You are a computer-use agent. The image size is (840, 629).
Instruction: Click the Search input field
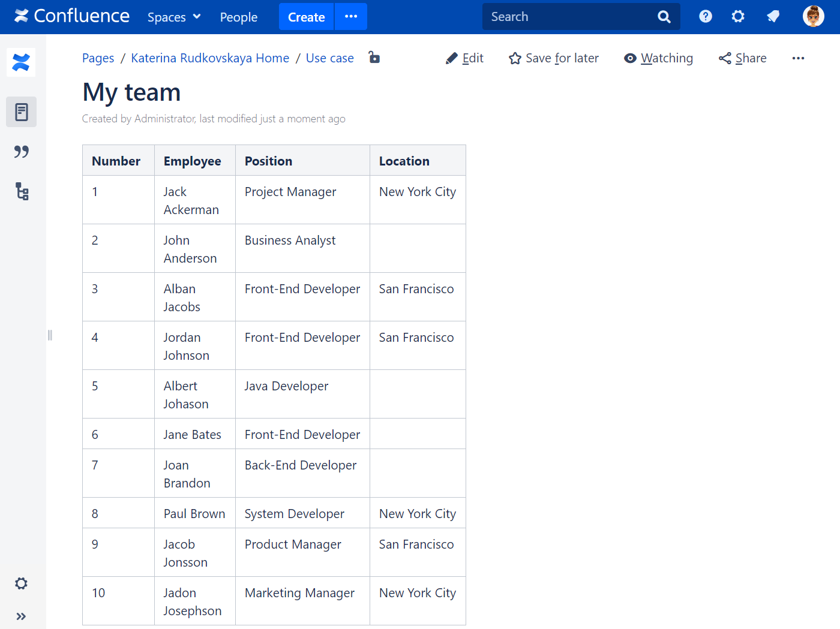click(570, 17)
